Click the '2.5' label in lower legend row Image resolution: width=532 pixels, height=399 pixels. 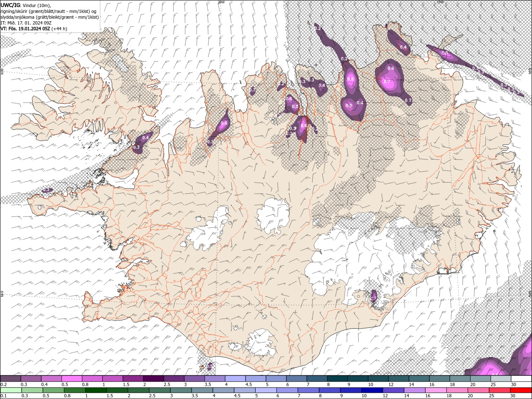point(152,396)
